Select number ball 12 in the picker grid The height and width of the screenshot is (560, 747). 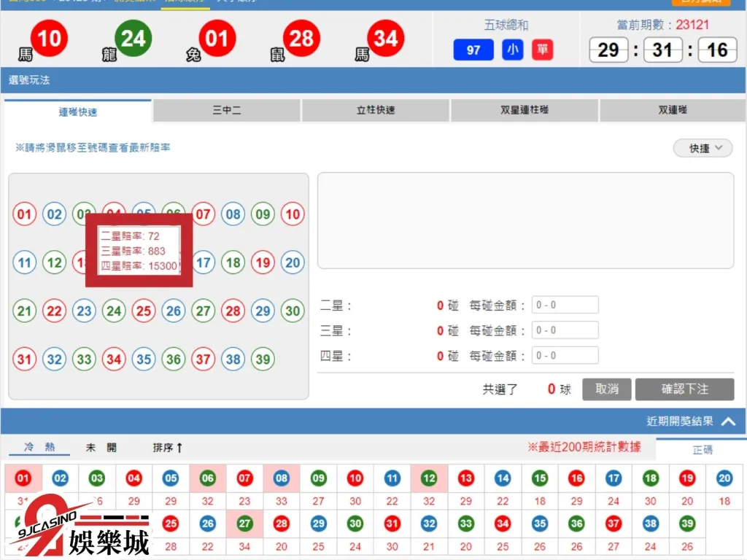click(x=54, y=262)
